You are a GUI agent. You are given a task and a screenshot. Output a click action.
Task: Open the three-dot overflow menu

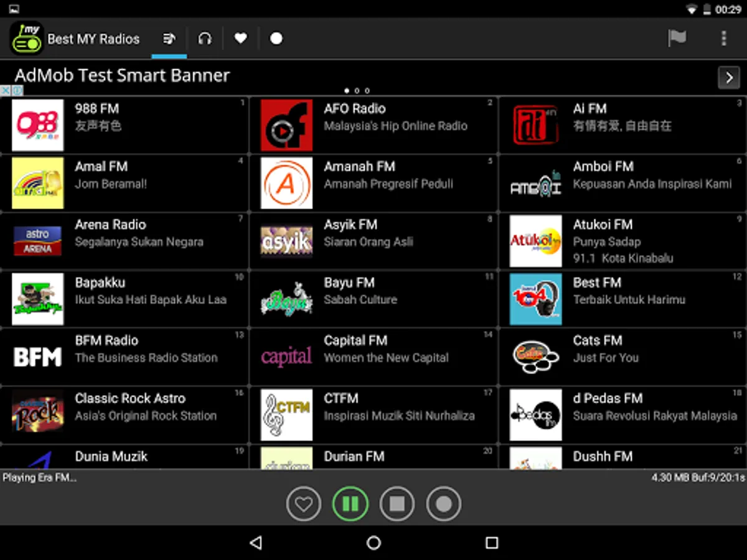pos(723,39)
